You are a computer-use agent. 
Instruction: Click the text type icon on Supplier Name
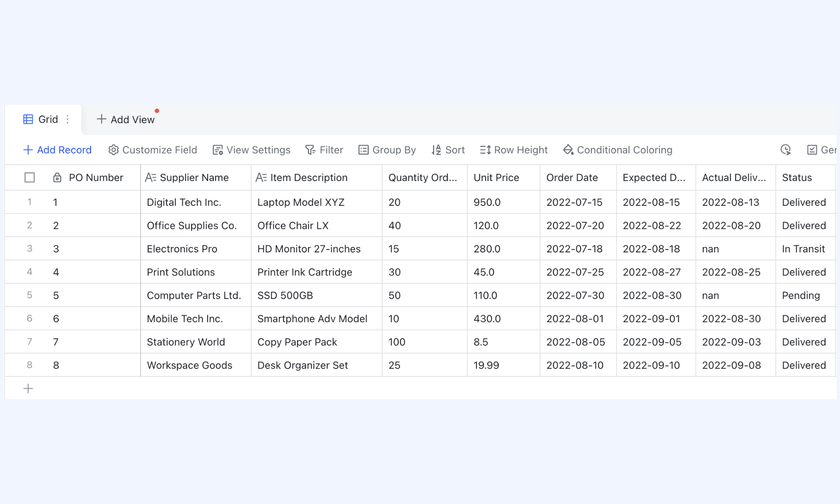pos(150,178)
